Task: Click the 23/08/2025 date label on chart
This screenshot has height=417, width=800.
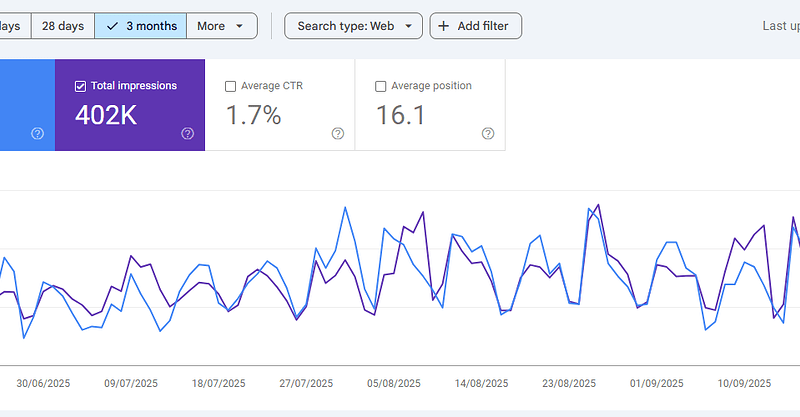Action: [569, 383]
